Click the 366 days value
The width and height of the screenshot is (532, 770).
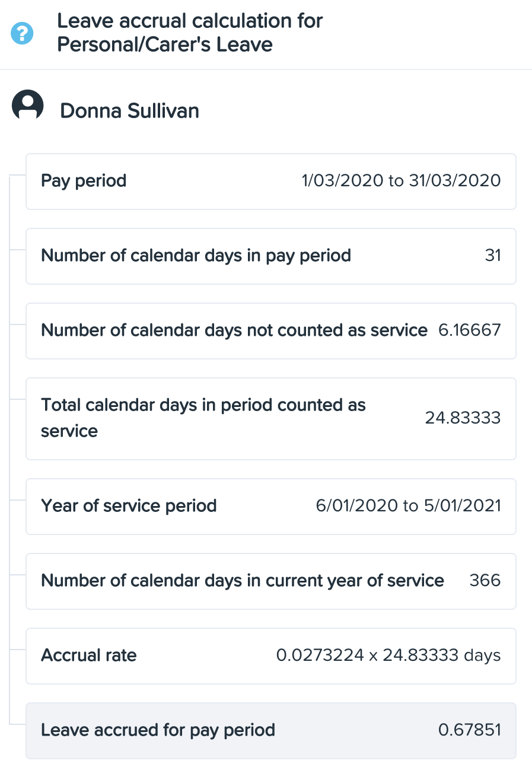(x=485, y=580)
